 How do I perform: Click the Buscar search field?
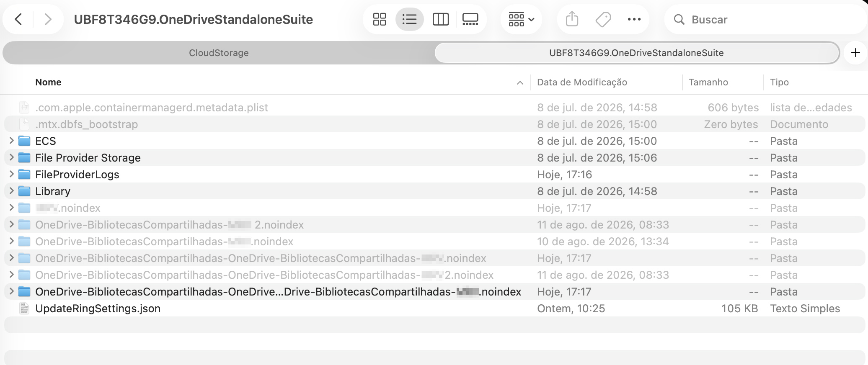[765, 19]
